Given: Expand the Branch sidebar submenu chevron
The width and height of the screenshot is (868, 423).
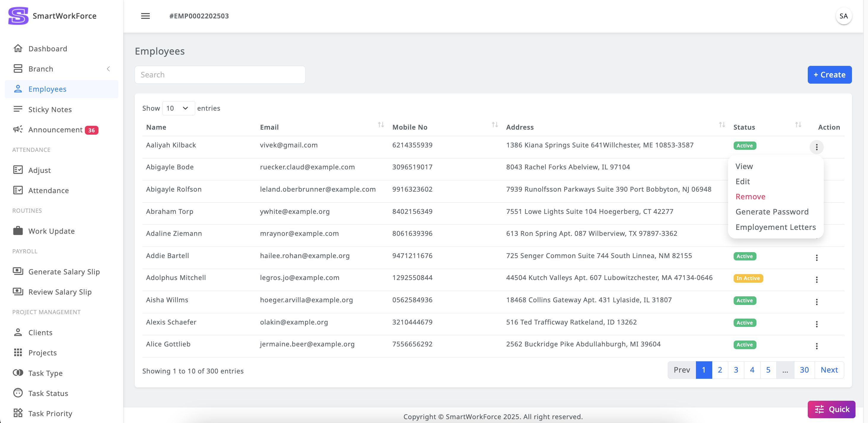Looking at the screenshot, I should (x=108, y=69).
